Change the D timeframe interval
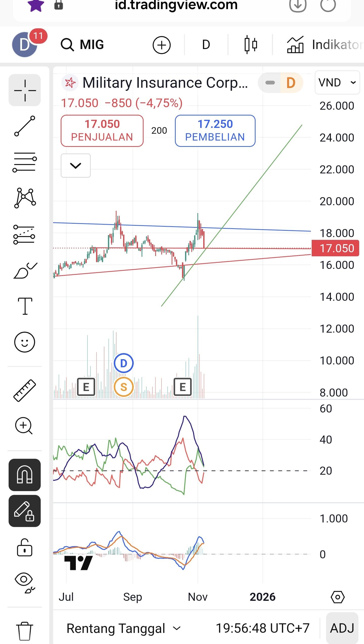Image resolution: width=364 pixels, height=644 pixels. 206,45
